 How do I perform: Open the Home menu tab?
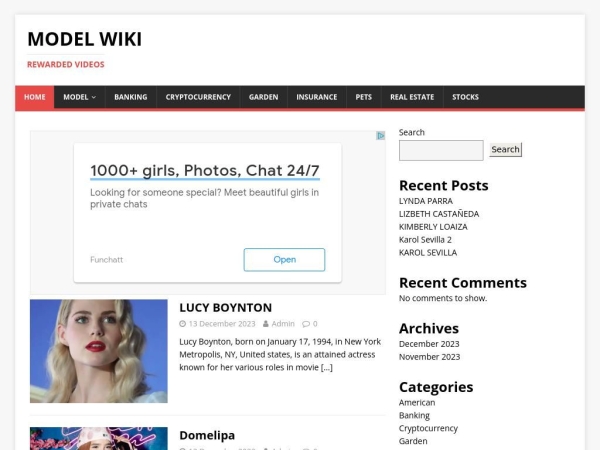click(x=35, y=97)
